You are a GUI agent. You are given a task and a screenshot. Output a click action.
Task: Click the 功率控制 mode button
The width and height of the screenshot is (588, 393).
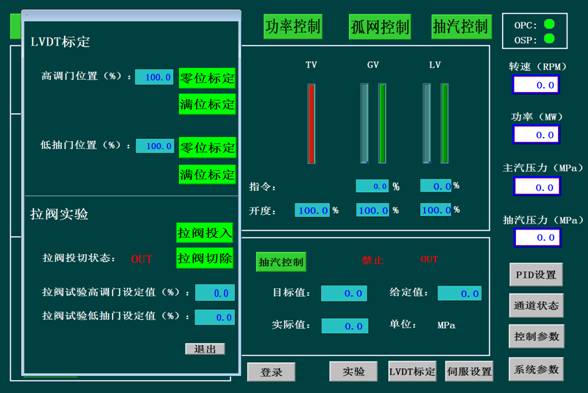[292, 27]
